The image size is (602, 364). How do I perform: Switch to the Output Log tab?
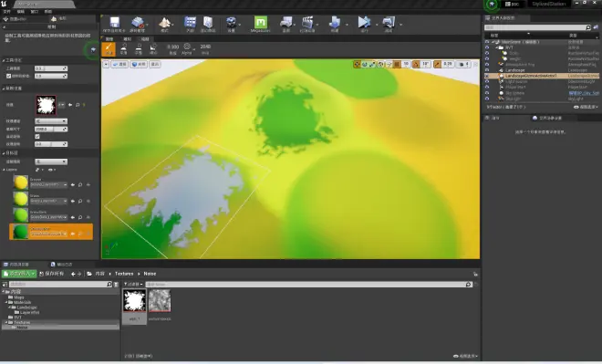tap(62, 265)
